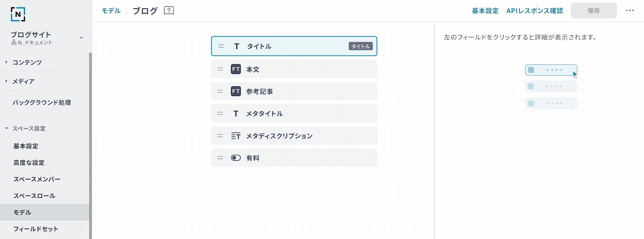Viewport: 644px width, 239px height.
Task: Click the toggle icon of 有料 field
Action: tap(236, 158)
